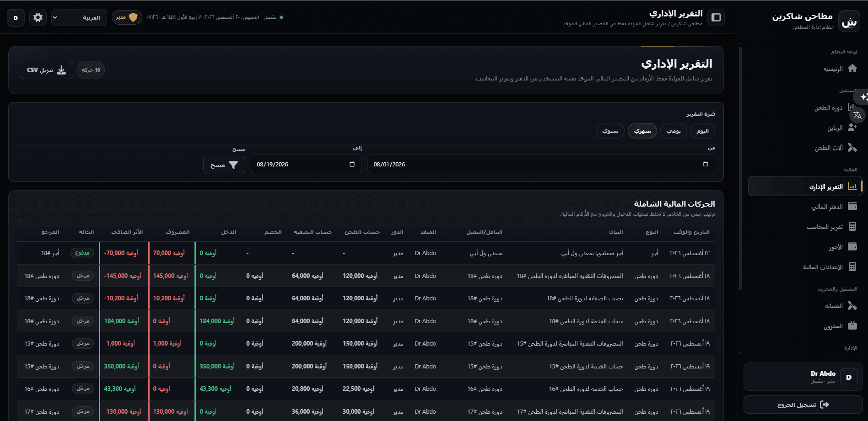Open الإعدادات المالية from the sidebar
868x421 pixels.
pyautogui.click(x=805, y=267)
